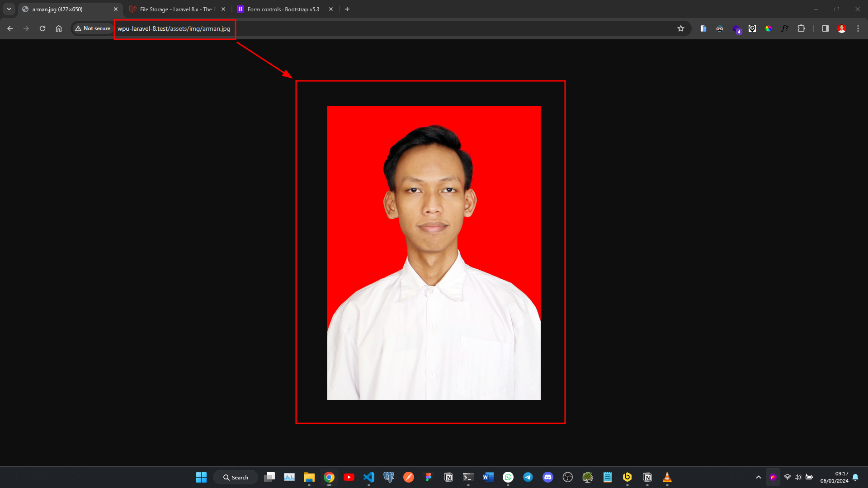This screenshot has height=488, width=868.
Task: Open OBS Studio from the taskbar
Action: (568, 477)
